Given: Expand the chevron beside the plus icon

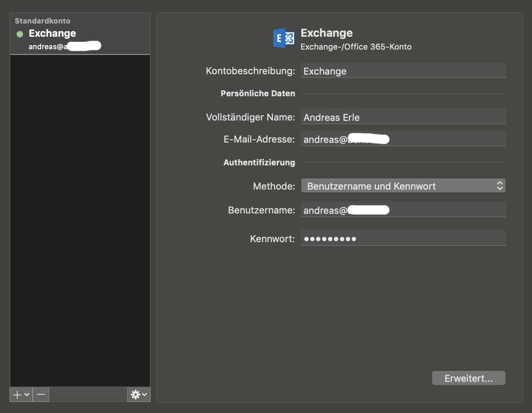Looking at the screenshot, I should click(x=27, y=395).
